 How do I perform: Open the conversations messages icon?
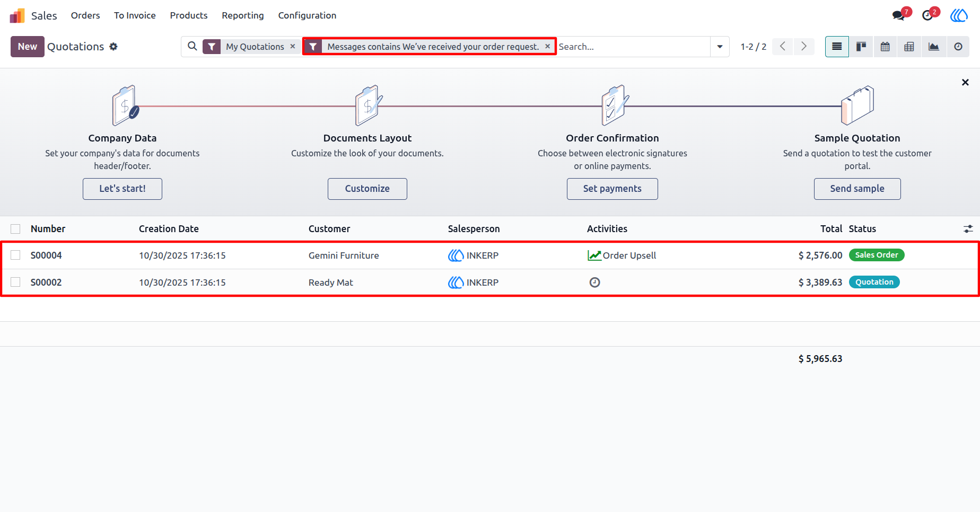899,15
